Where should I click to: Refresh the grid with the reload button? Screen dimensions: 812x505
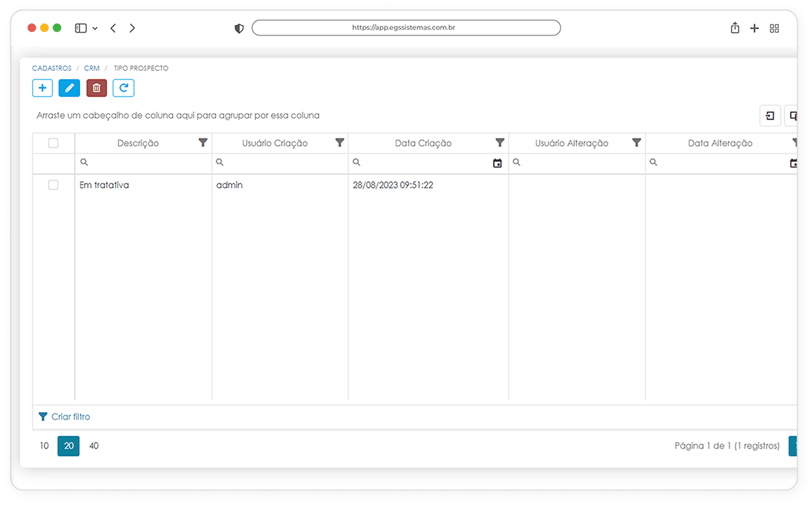click(x=123, y=88)
